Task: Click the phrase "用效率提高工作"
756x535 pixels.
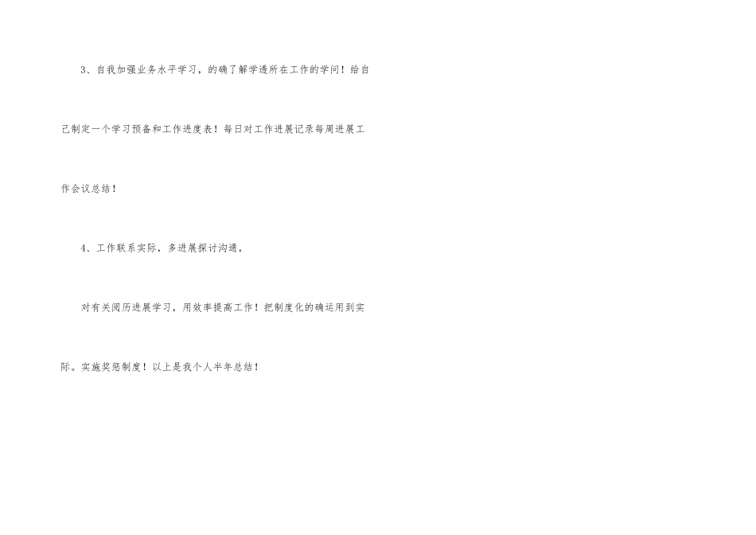Action: 217,308
